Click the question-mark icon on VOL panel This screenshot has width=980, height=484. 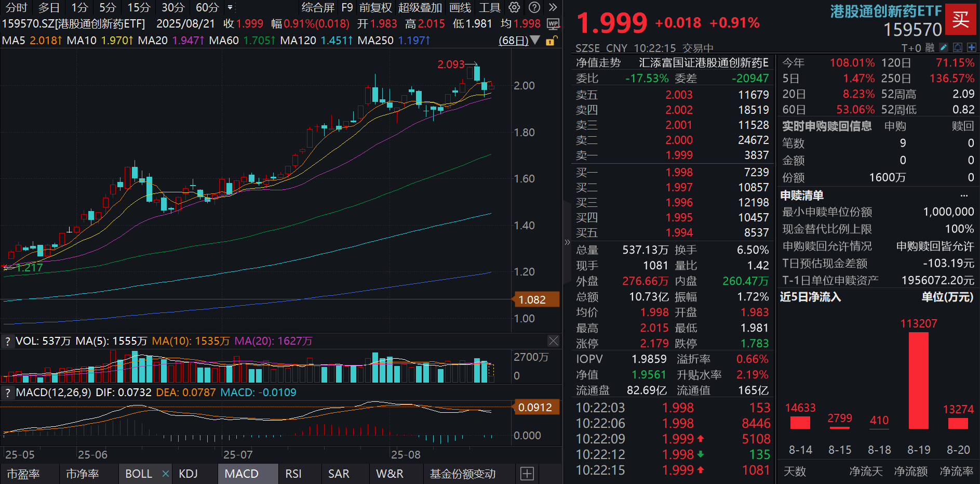[x=7, y=341]
